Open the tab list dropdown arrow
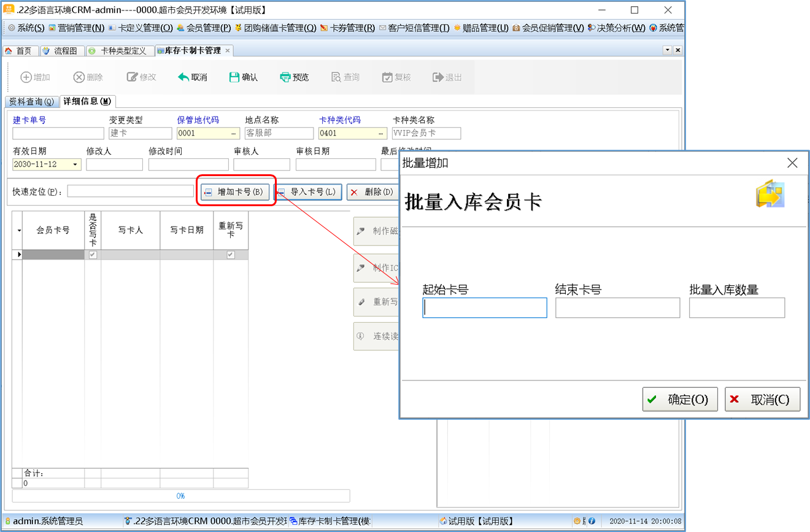 click(667, 50)
